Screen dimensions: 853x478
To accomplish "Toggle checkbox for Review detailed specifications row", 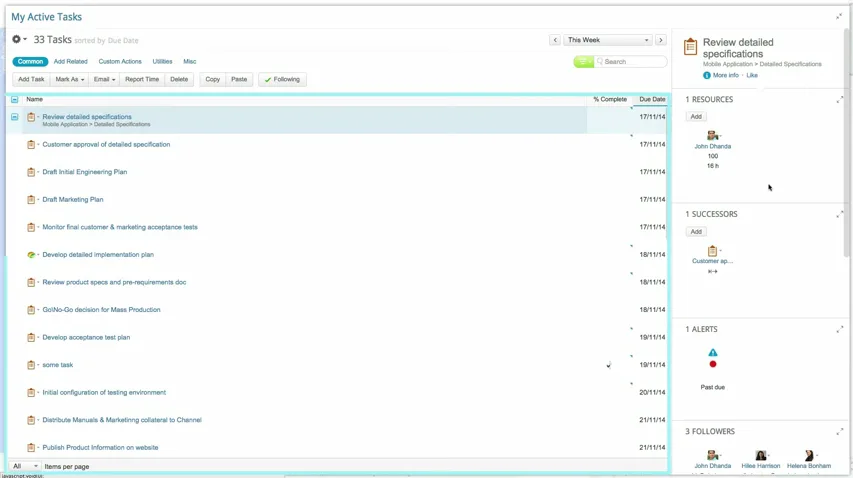I will 15,117.
